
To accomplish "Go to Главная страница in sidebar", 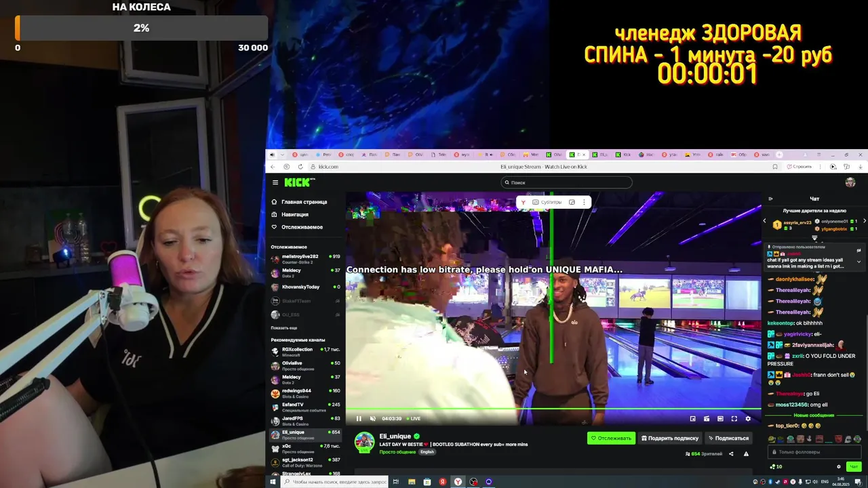I will pos(298,202).
